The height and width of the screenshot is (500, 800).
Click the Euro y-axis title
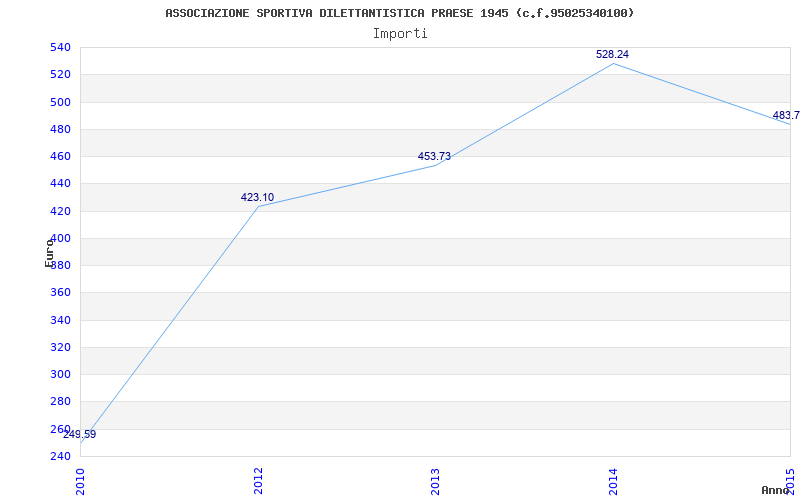(x=49, y=253)
